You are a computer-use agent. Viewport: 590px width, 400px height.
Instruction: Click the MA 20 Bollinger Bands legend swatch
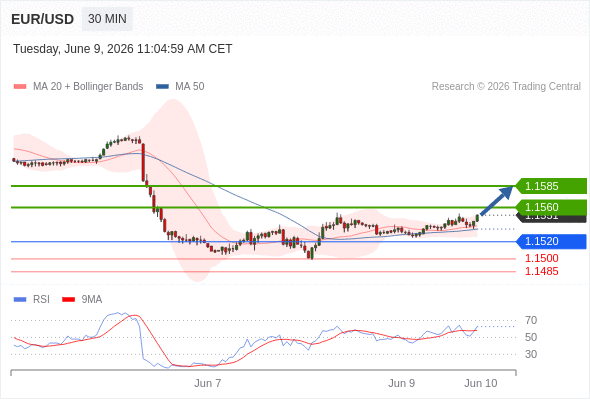click(x=20, y=87)
